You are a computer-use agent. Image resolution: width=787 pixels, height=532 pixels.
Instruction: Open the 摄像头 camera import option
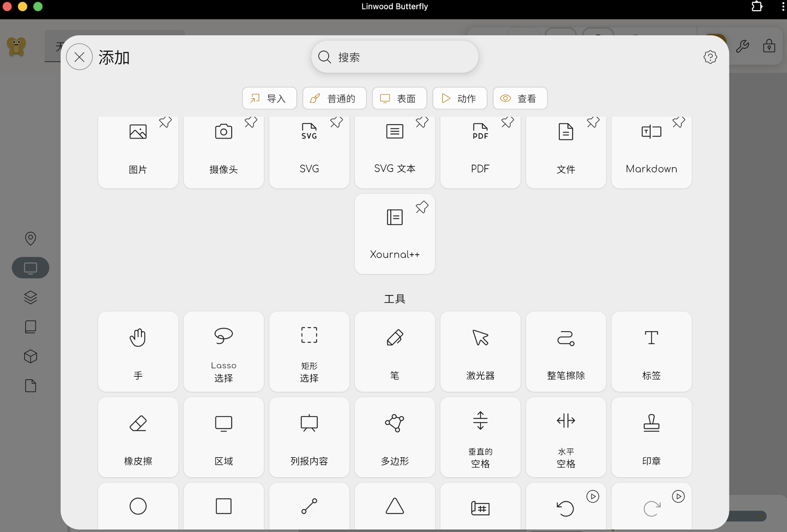(x=223, y=152)
